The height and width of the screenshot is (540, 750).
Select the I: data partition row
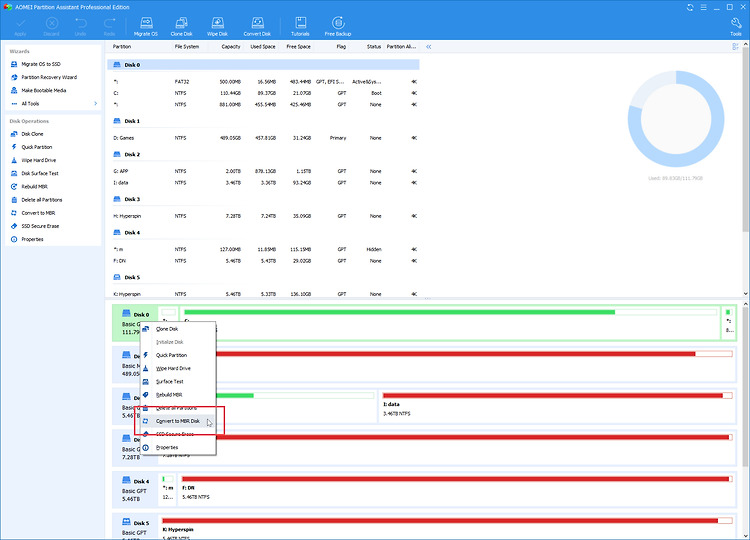pyautogui.click(x=265, y=183)
